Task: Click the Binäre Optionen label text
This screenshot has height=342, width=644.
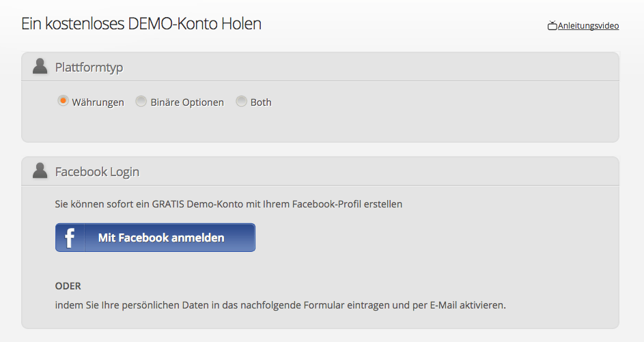Action: (187, 102)
